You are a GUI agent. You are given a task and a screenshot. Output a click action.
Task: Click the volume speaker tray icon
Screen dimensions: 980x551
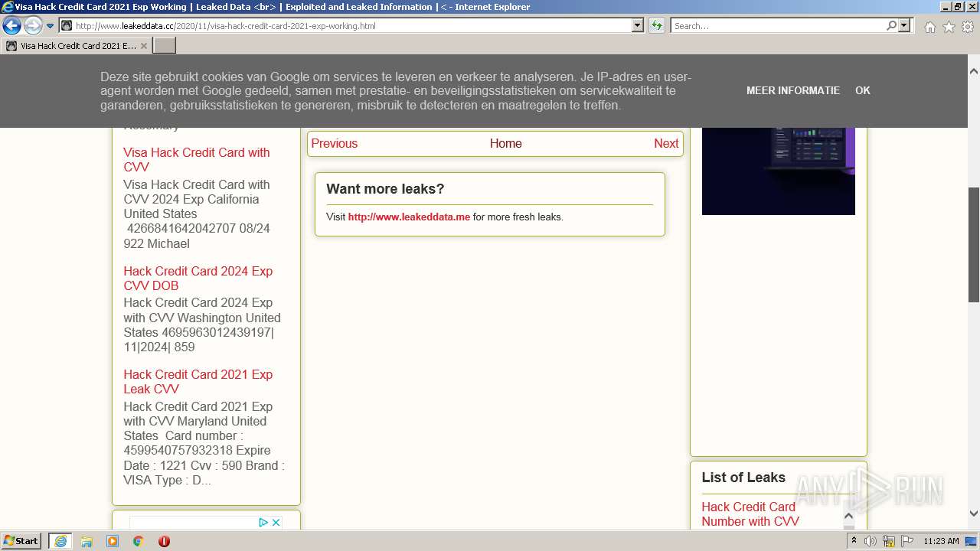pyautogui.click(x=871, y=541)
